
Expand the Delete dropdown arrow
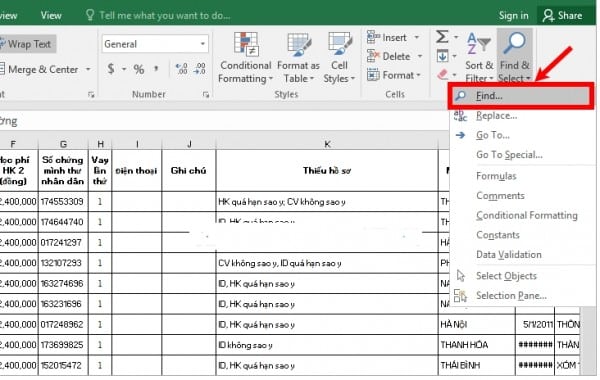pos(420,56)
